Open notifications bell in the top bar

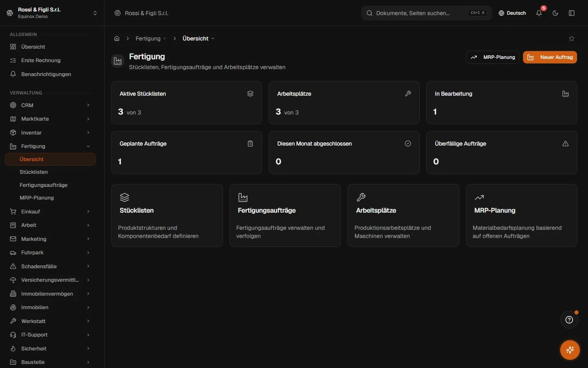[x=539, y=13]
